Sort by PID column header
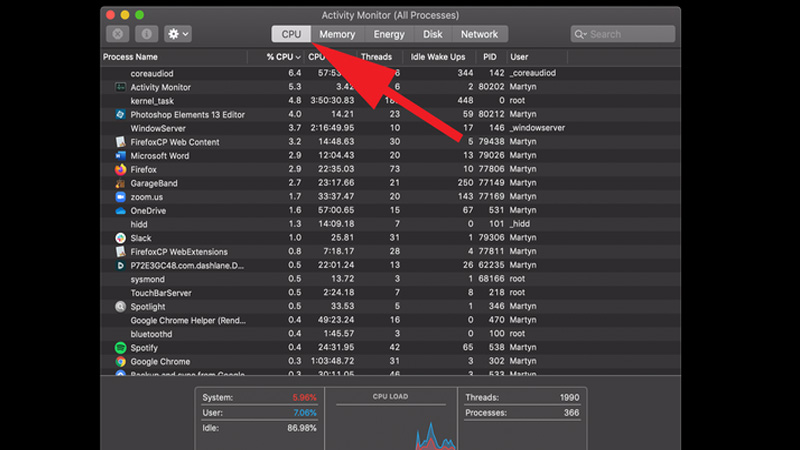This screenshot has width=800, height=450. [x=490, y=57]
